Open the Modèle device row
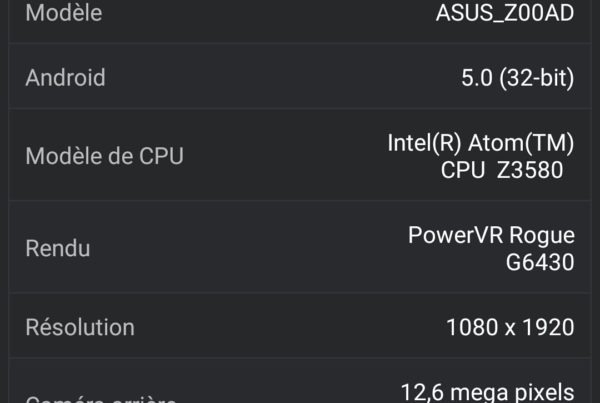 coord(300,21)
